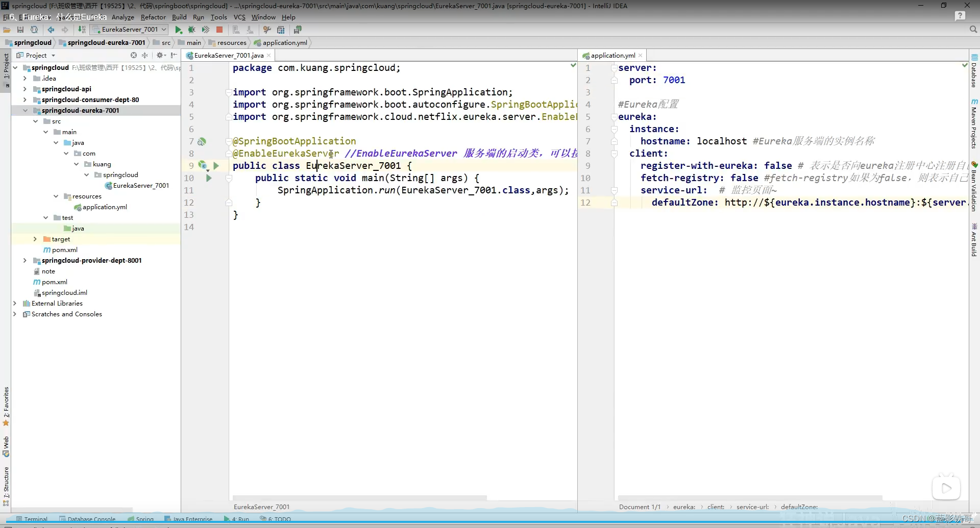
Task: Open Settings with the wrench icon
Action: tap(266, 30)
